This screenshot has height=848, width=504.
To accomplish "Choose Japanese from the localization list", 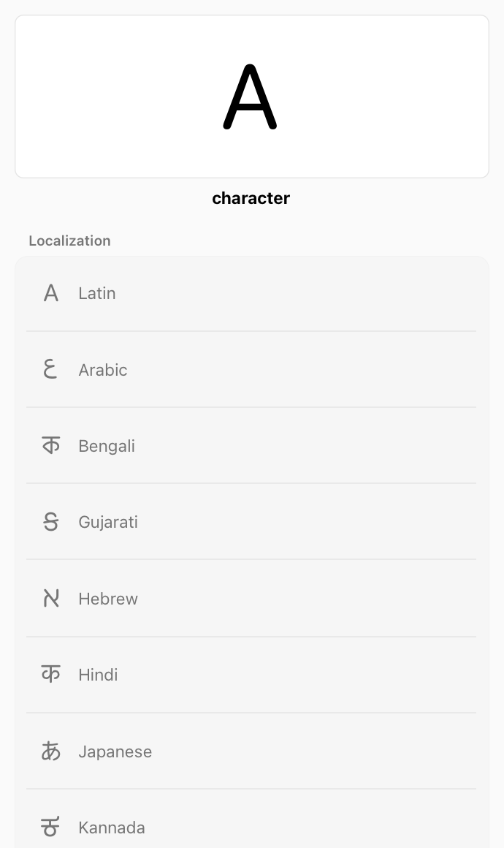I will click(x=251, y=751).
